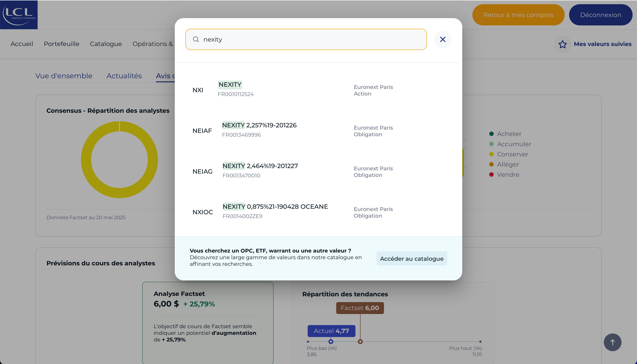
Task: Click the Accumuler legend dot
Action: pyautogui.click(x=491, y=144)
